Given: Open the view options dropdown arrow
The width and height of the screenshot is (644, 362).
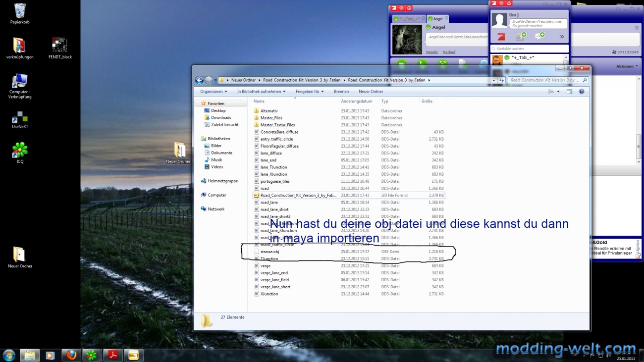Looking at the screenshot, I should click(558, 92).
